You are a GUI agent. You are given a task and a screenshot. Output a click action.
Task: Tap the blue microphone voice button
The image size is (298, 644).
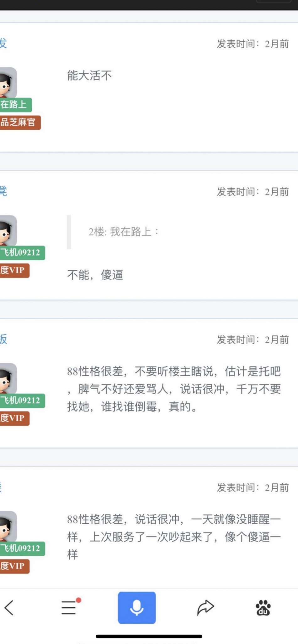tap(137, 608)
